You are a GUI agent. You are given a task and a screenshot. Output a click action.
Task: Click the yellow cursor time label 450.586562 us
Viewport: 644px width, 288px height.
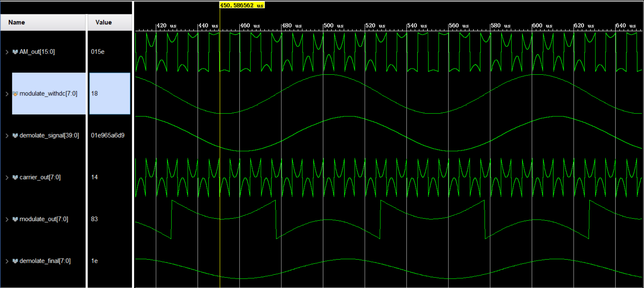tap(242, 5)
